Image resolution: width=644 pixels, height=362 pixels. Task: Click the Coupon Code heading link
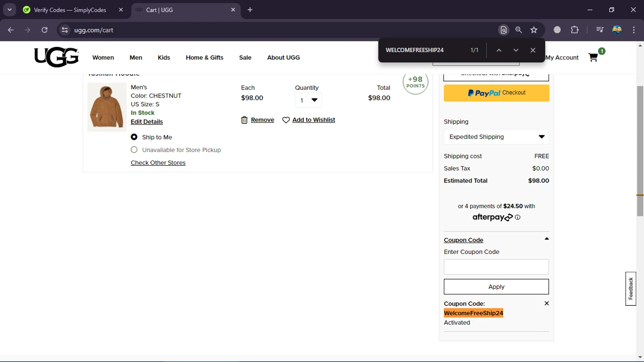point(464,240)
